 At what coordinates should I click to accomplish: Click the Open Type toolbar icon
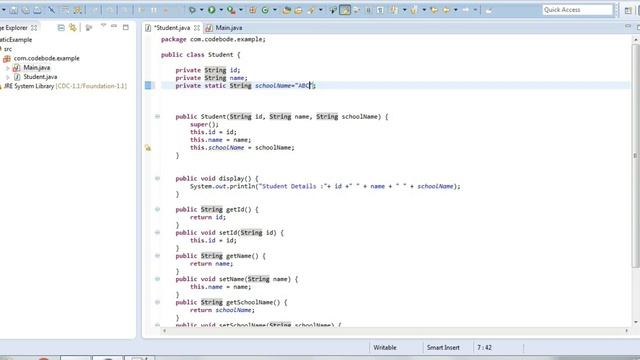[x=287, y=10]
